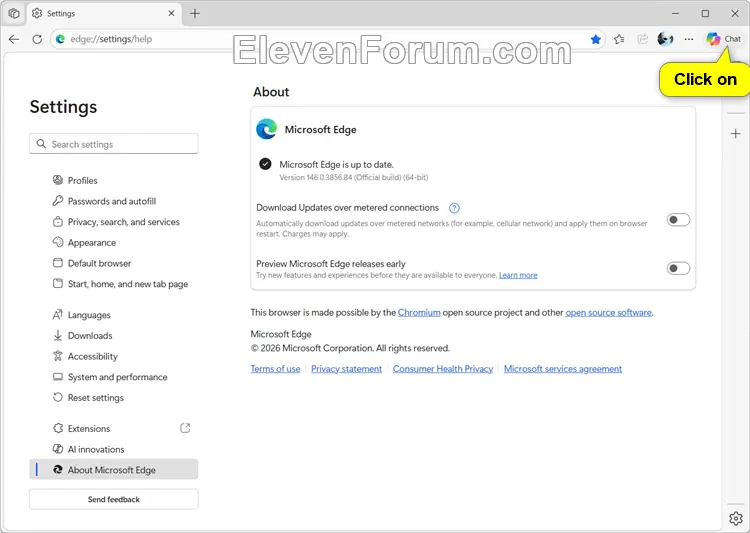Click the About heading

(x=271, y=92)
